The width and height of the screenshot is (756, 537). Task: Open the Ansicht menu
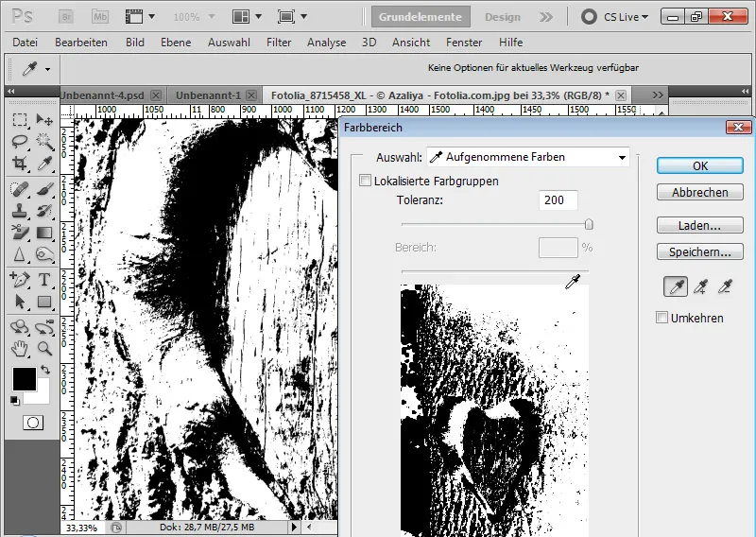pos(411,43)
